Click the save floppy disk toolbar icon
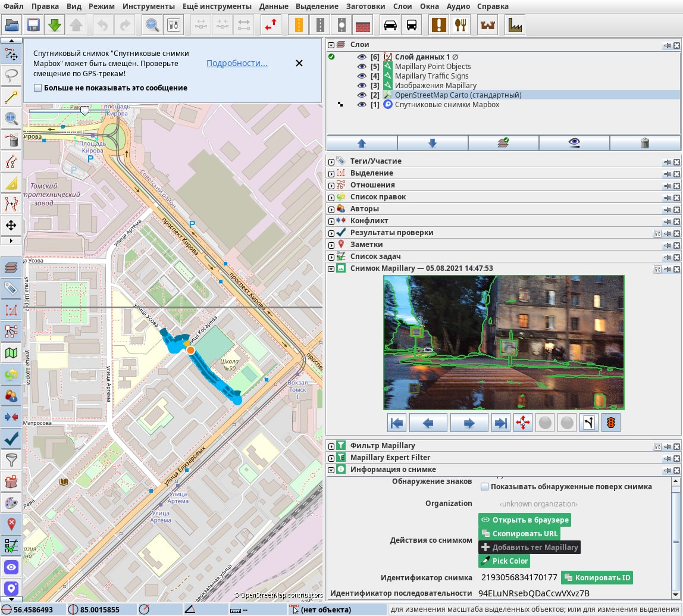This screenshot has width=683, height=616. pyautogui.click(x=33, y=25)
